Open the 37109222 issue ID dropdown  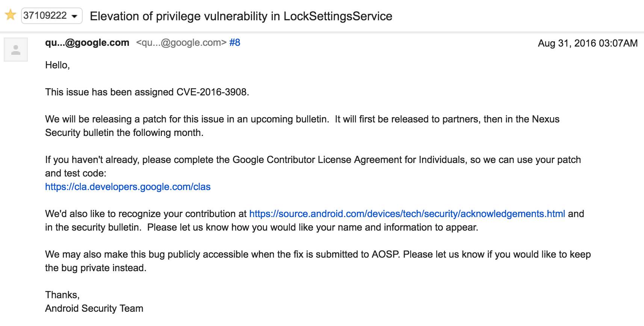click(x=51, y=16)
